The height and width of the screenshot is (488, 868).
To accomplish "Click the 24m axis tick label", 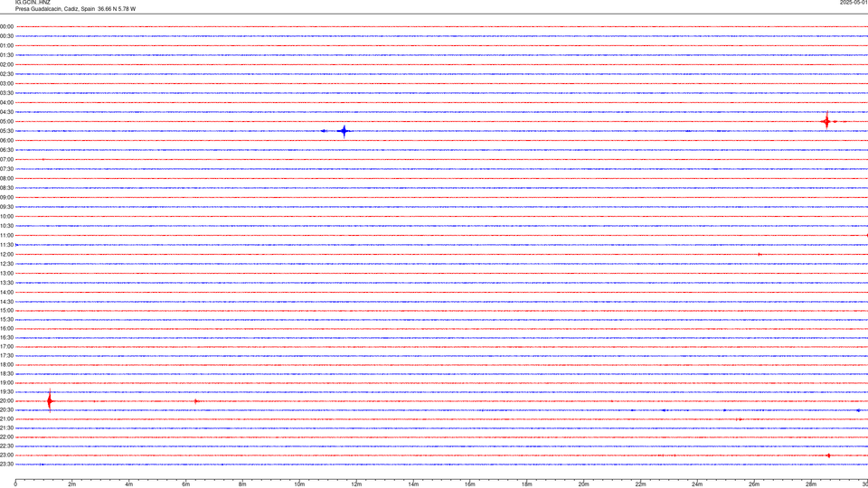I will point(697,484).
